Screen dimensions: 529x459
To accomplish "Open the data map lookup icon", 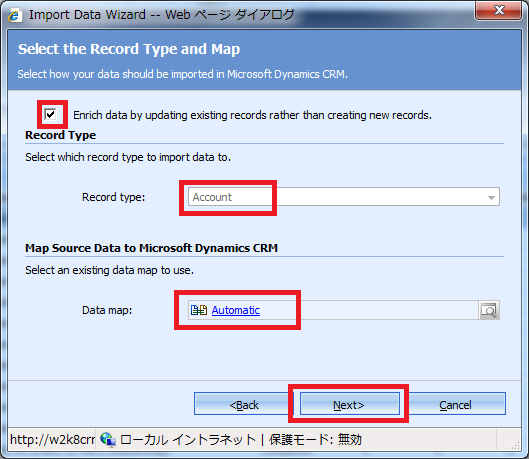I will [x=489, y=310].
